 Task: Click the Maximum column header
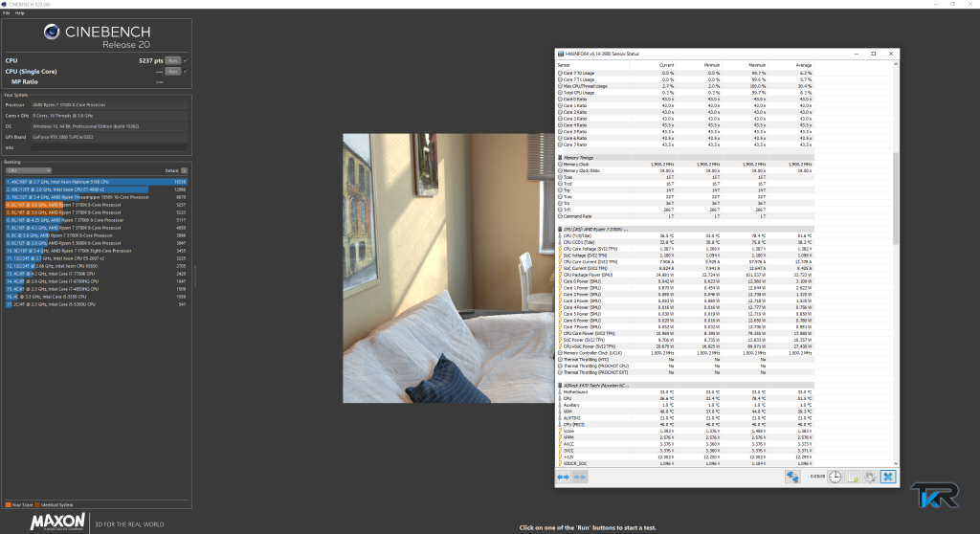[x=745, y=65]
